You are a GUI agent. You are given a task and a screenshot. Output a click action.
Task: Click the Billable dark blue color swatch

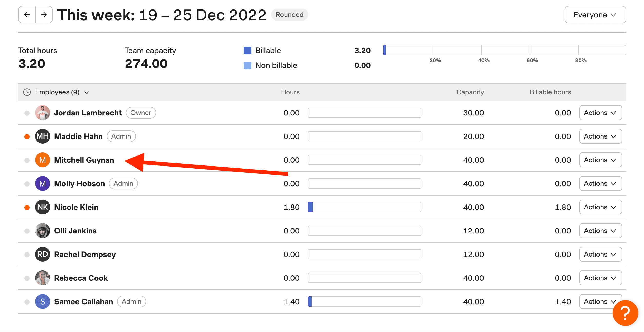coord(247,51)
